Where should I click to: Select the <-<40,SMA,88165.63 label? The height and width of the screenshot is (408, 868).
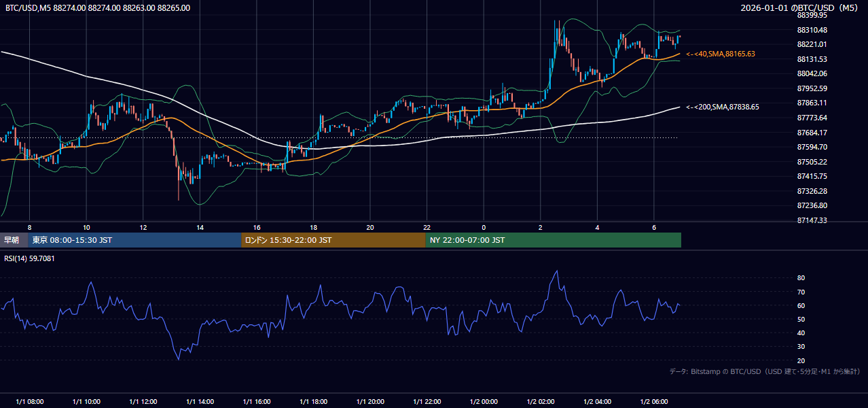[721, 54]
